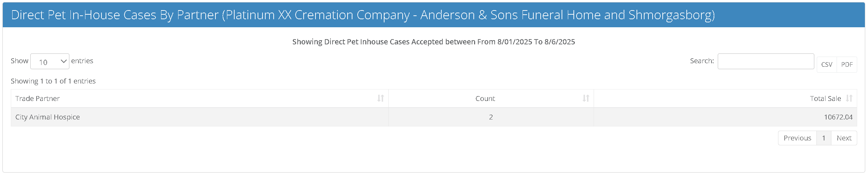Export the table with the PDF button
868x174 pixels.
click(x=847, y=65)
